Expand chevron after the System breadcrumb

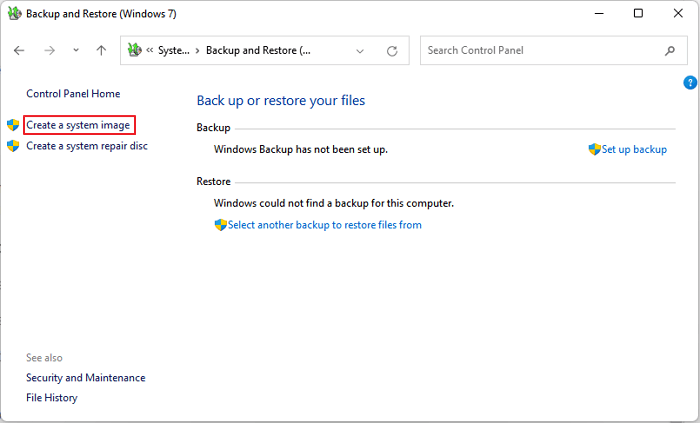tap(196, 51)
